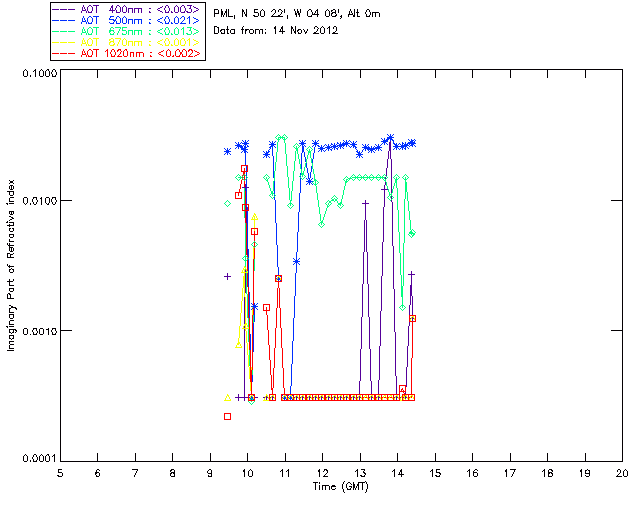
Task: Click the PML station coordinates title text
Action: pos(297,14)
